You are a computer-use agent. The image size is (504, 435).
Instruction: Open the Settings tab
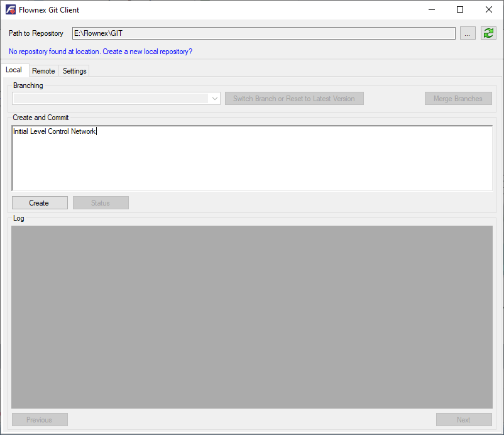[x=74, y=70]
